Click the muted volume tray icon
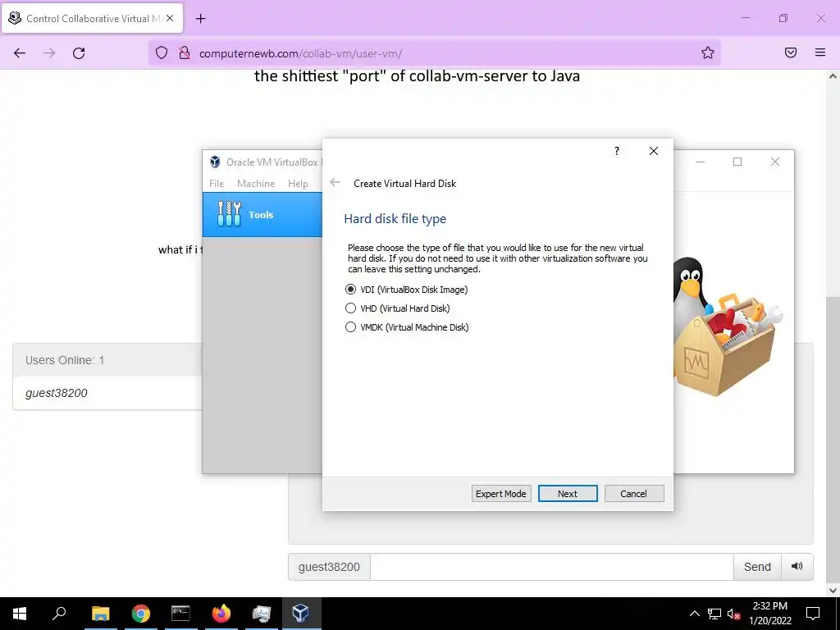840x630 pixels. click(734, 614)
